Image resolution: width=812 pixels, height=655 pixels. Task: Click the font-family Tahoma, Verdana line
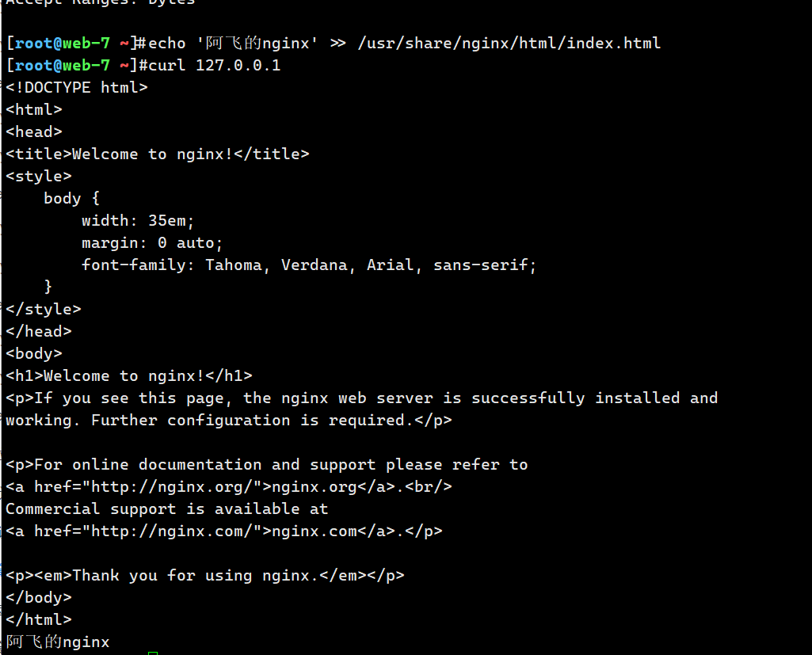[x=309, y=265]
